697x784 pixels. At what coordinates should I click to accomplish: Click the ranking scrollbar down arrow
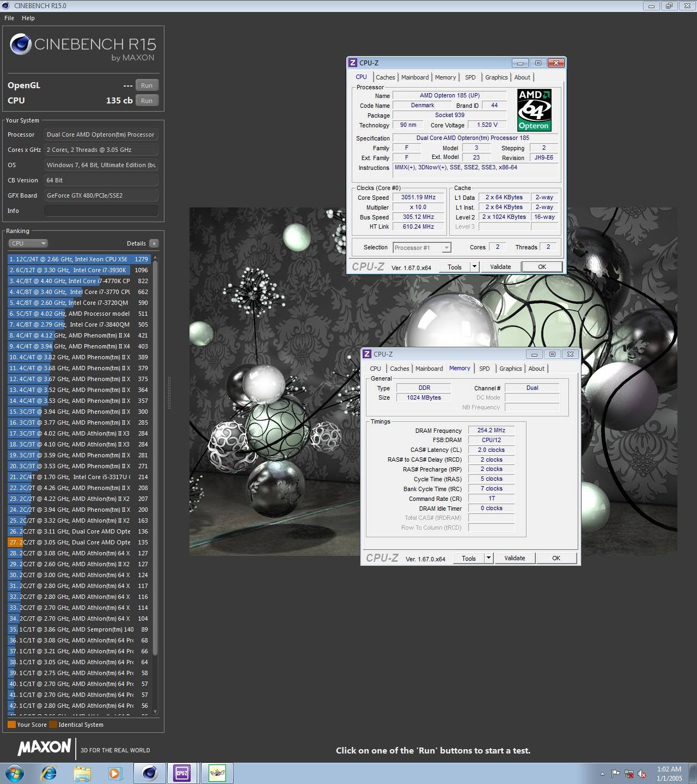[155, 712]
